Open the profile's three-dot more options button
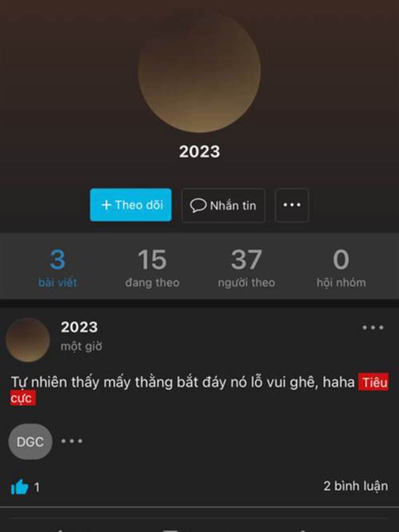 coord(291,205)
